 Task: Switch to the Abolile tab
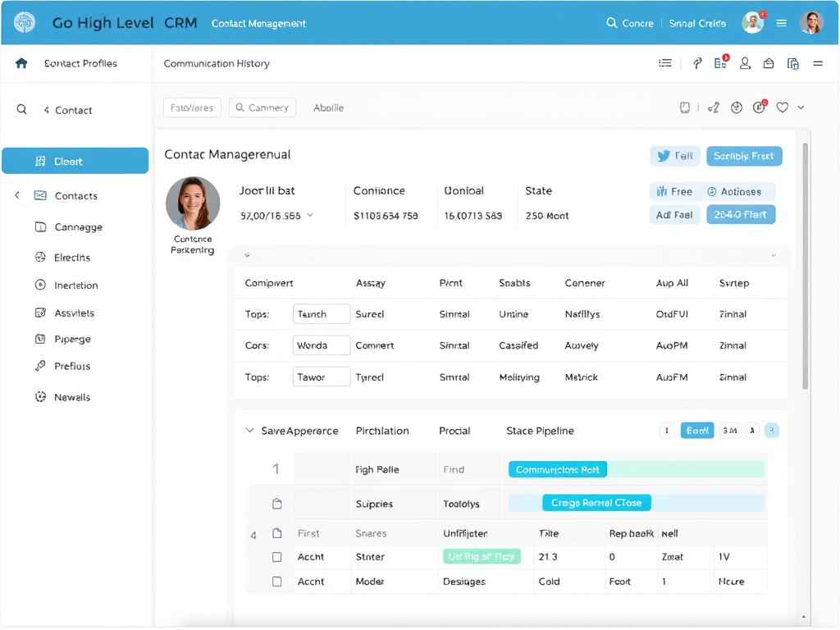click(328, 107)
